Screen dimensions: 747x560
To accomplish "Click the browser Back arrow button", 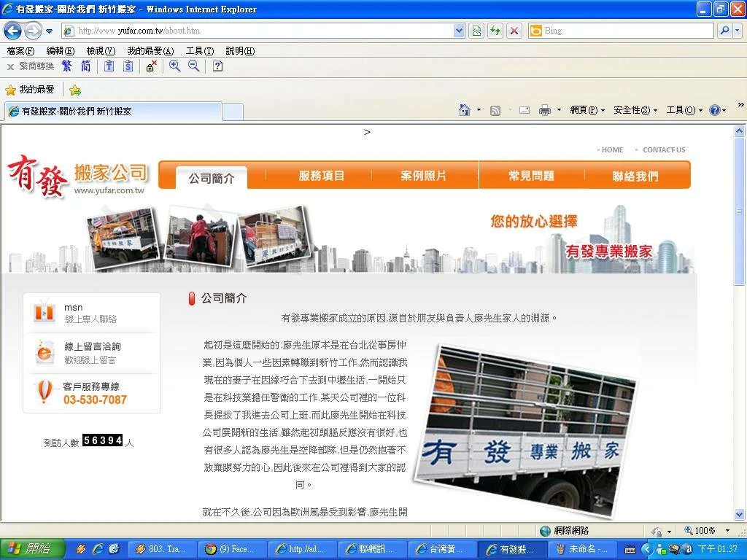I will [12, 31].
